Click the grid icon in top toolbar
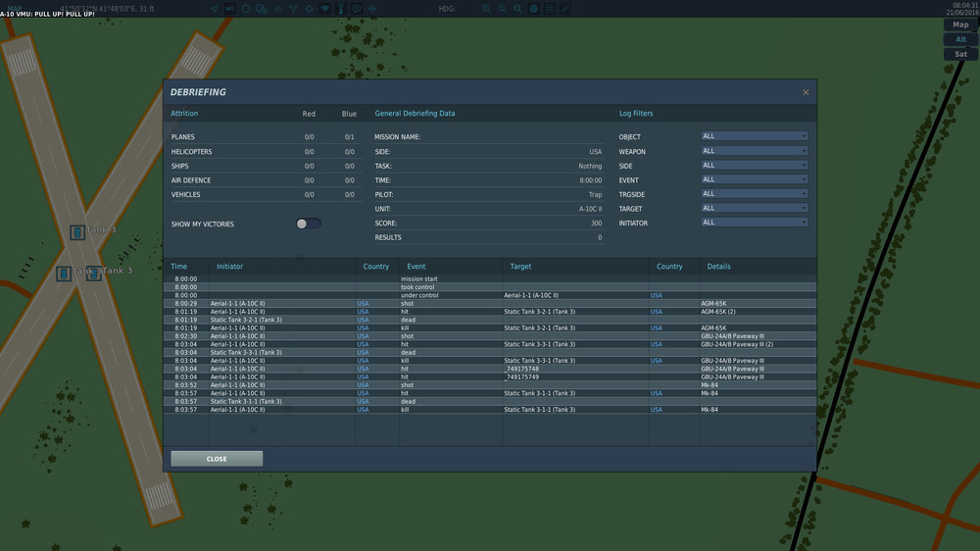980x551 pixels. [550, 9]
